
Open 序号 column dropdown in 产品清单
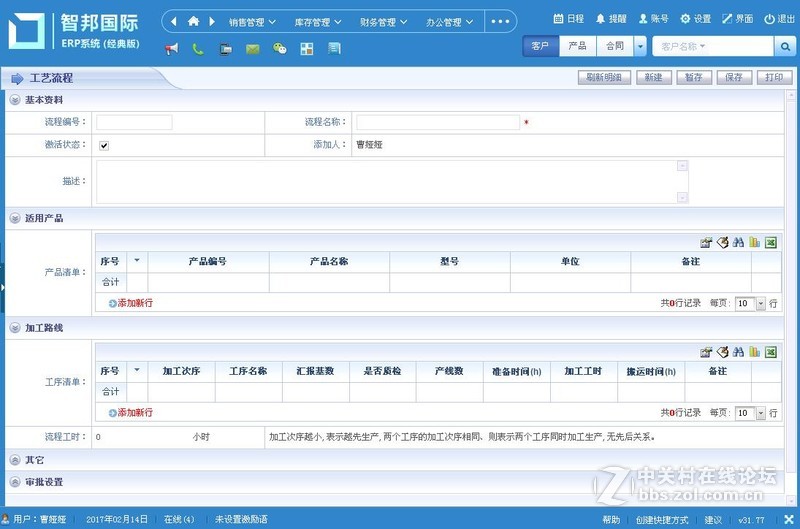(x=137, y=261)
